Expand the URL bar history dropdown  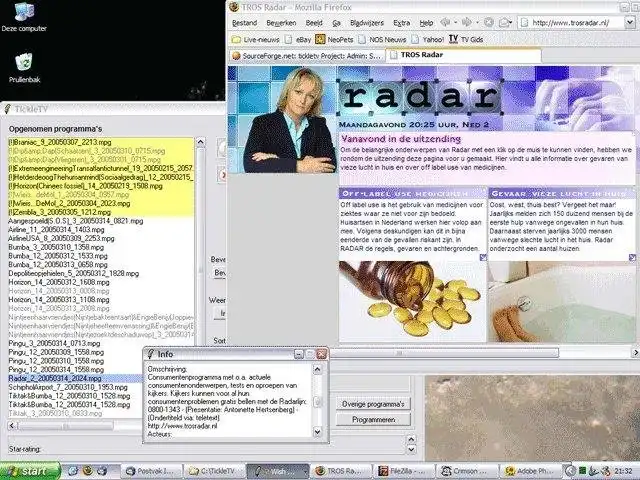click(x=630, y=23)
